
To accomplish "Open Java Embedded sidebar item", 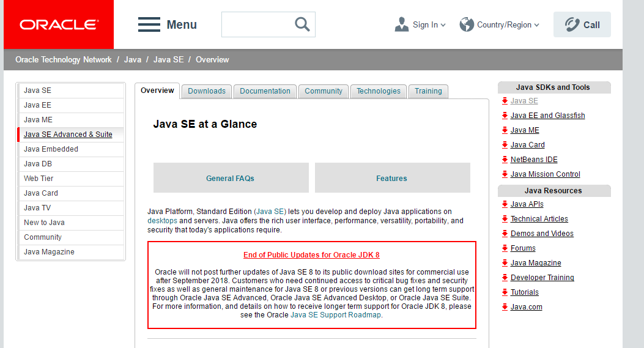I will [71, 149].
